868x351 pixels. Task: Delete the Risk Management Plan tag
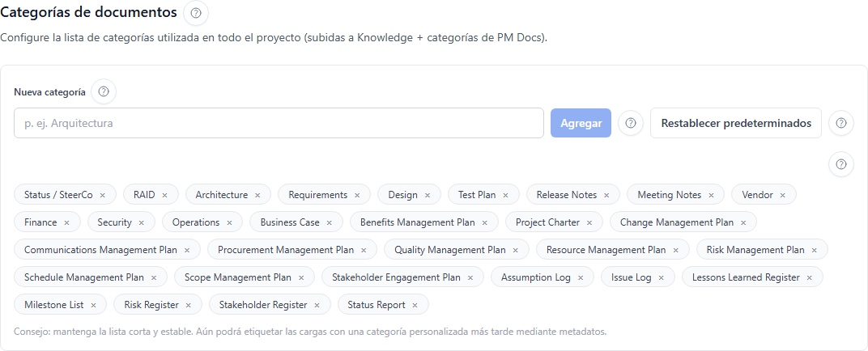815,250
